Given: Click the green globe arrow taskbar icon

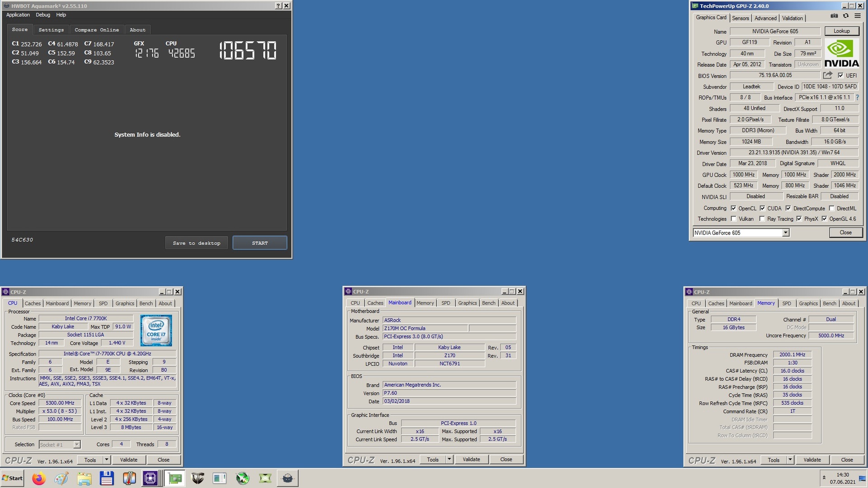Looking at the screenshot, I should 243,478.
